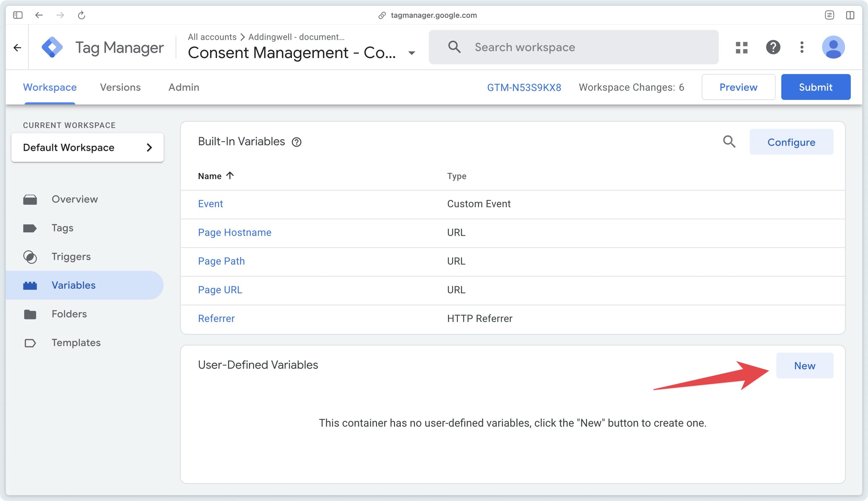Toggle the browser sidebar icon
Screen dimensions: 868x501
(18, 15)
